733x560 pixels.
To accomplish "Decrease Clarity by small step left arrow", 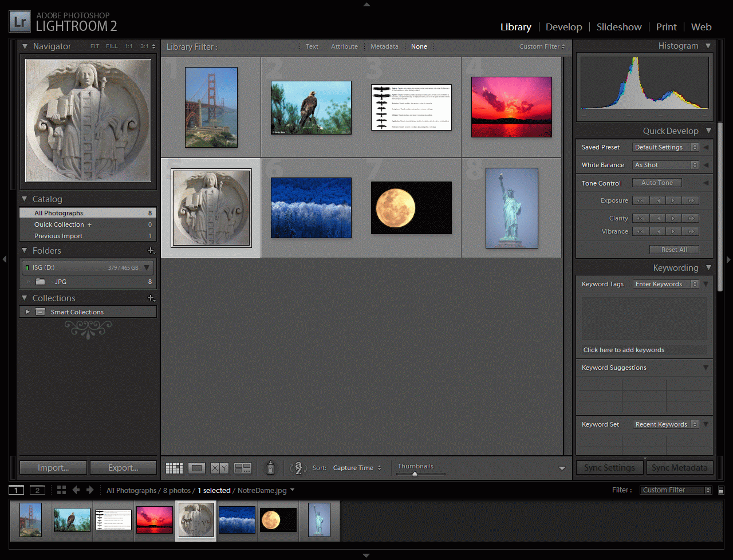I will click(x=657, y=218).
